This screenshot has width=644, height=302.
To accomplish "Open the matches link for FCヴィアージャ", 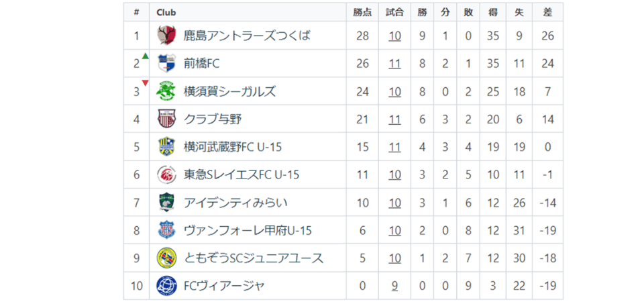I will coord(395,286).
